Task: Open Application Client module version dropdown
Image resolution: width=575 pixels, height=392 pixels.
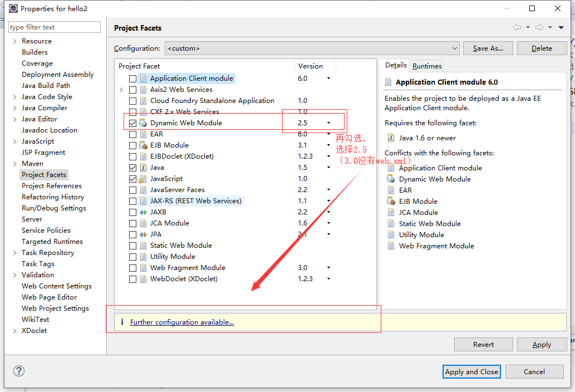Action: [x=328, y=78]
